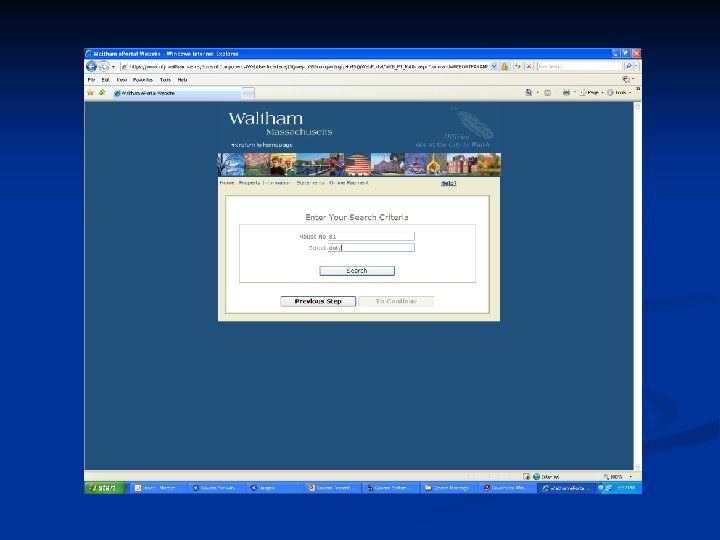720x540 pixels.
Task: Open the address bar history dropdown arrow
Action: tap(494, 67)
